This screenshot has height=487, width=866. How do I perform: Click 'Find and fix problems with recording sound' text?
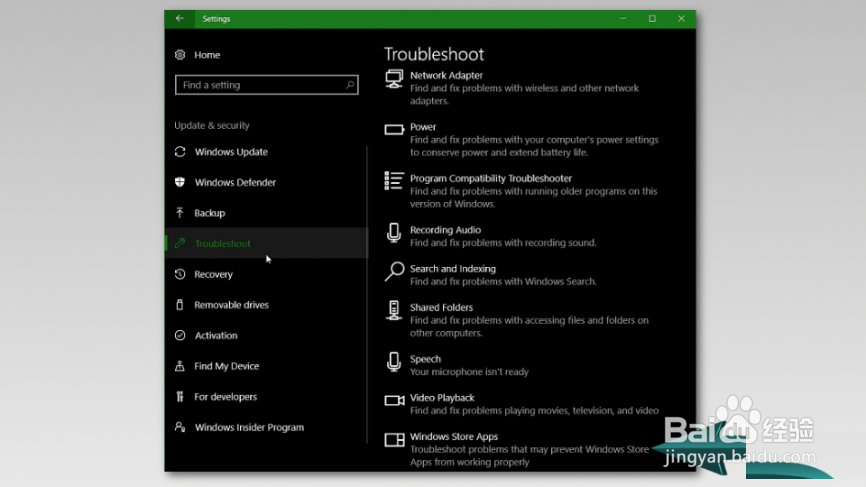pyautogui.click(x=503, y=243)
